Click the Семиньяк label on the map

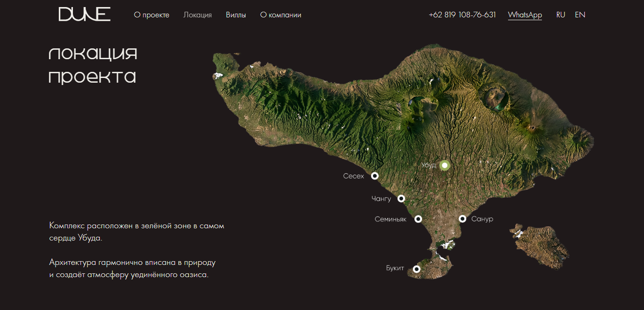[x=390, y=219]
